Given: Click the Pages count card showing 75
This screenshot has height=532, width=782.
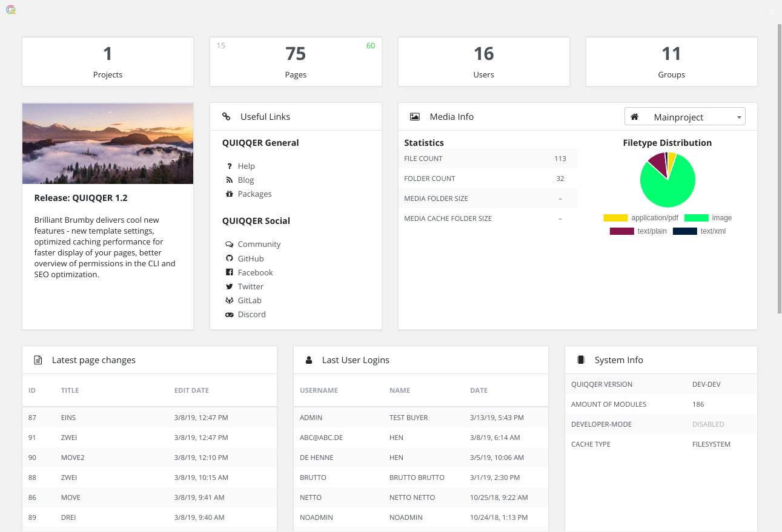Looking at the screenshot, I should click(x=296, y=62).
